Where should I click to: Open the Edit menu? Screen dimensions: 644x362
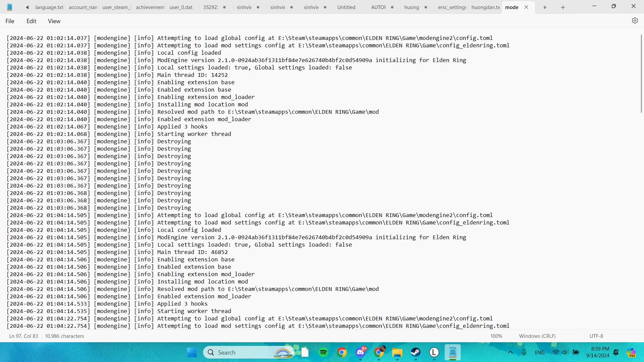(31, 21)
